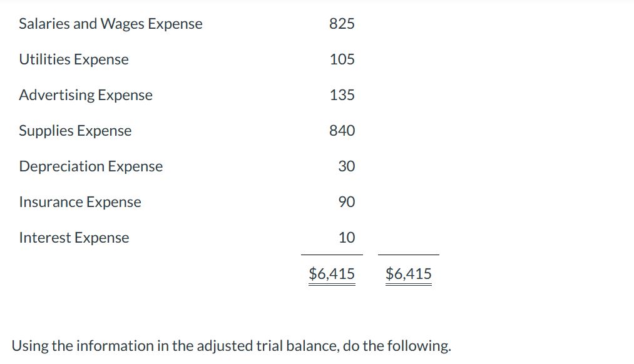This screenshot has width=634, height=364.
Task: Click the Supplies Expense label
Action: pos(75,131)
